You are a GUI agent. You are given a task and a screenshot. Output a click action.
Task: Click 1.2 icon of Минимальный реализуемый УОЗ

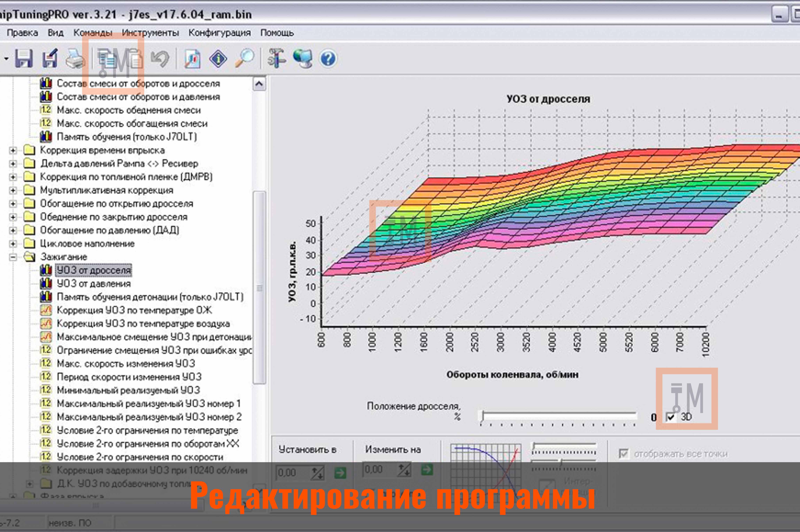46,390
